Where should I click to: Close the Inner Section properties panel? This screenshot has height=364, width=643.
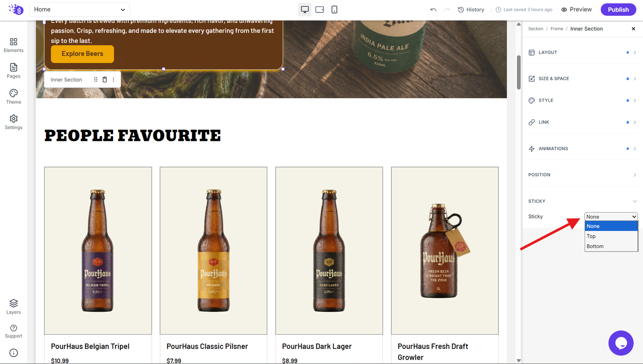coord(634,28)
